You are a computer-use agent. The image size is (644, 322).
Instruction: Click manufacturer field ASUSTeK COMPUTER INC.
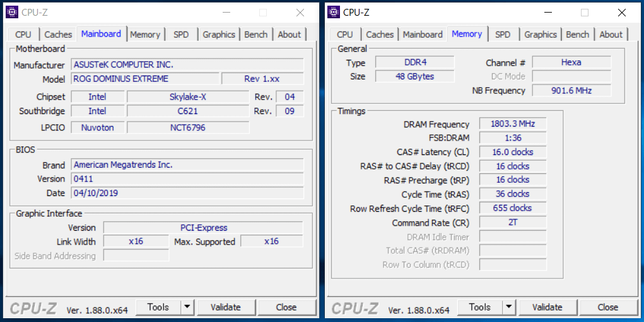(187, 65)
